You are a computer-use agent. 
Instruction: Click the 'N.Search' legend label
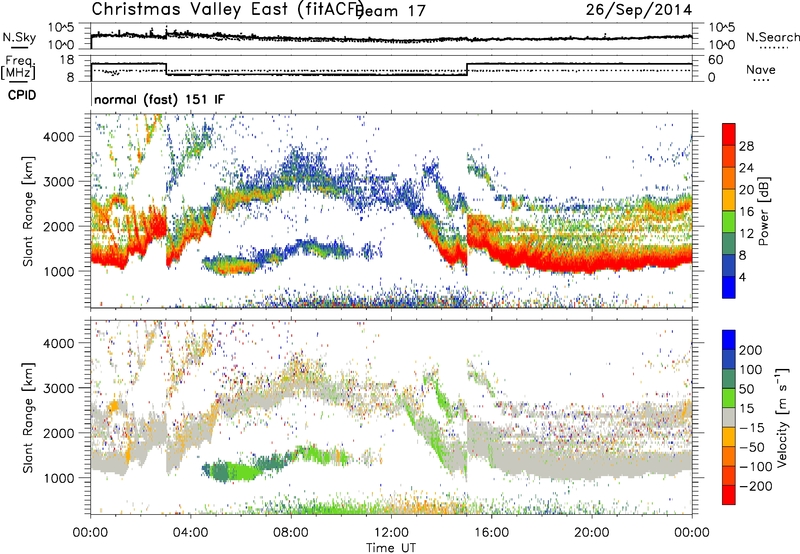click(772, 37)
